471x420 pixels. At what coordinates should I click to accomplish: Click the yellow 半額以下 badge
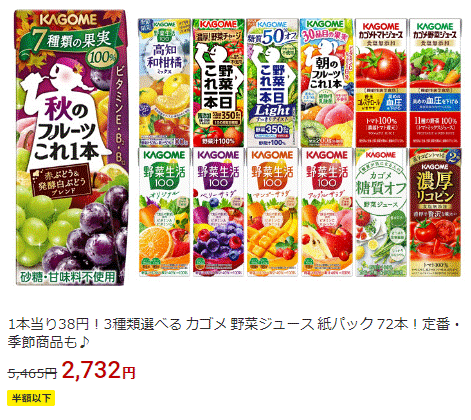click(x=31, y=398)
